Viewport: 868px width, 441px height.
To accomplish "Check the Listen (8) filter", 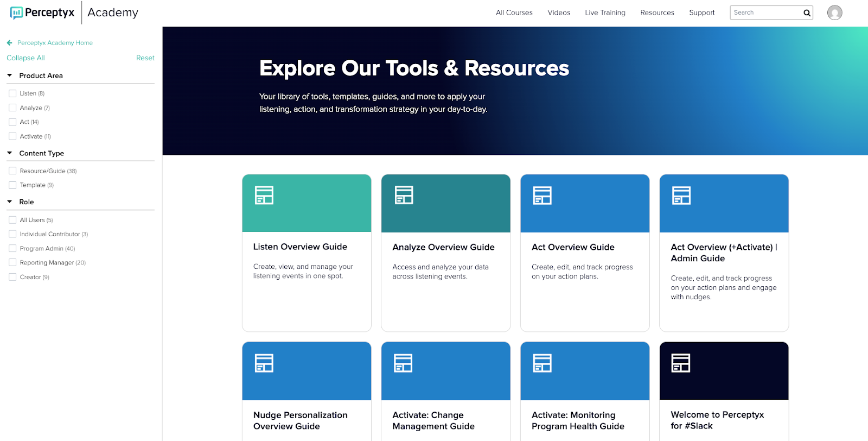I will click(12, 93).
